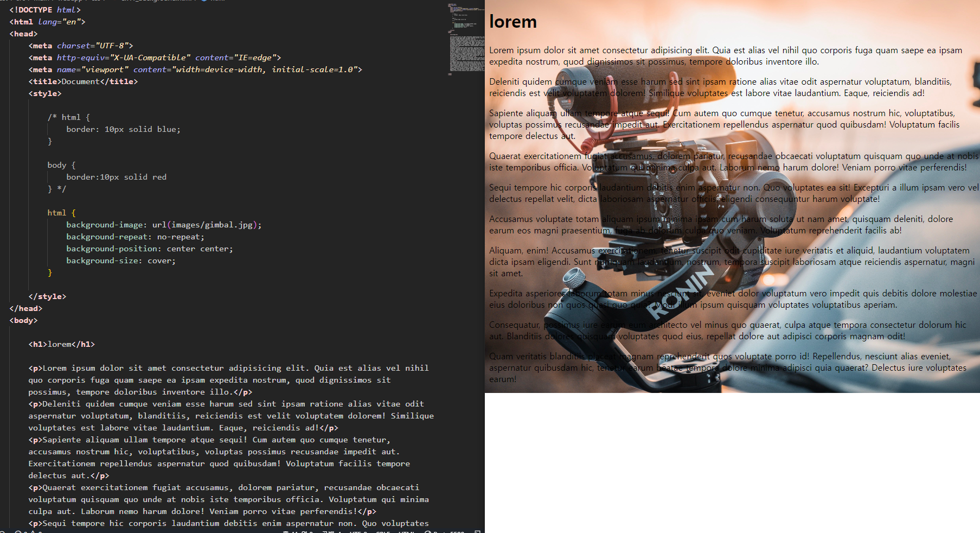Click the "Sequi tempore" paragraph in the preview
980x533 pixels.
(x=734, y=193)
